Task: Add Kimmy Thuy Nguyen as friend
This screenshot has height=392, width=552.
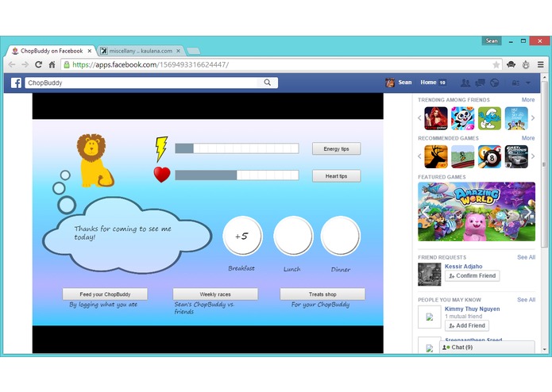Action: 467,326
